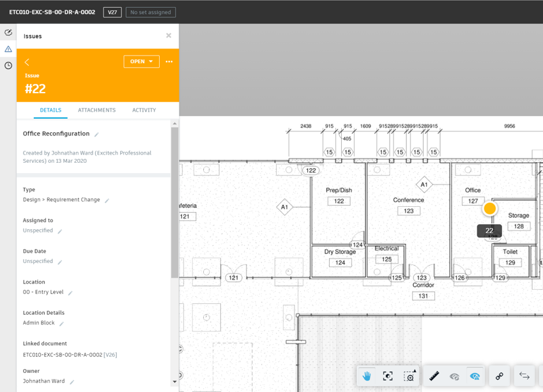
Task: Click the orange issue pin on drawing
Action: click(x=490, y=209)
